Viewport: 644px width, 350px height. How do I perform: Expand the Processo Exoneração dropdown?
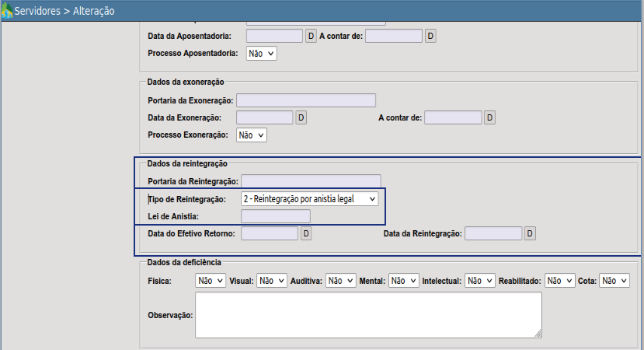pos(252,135)
